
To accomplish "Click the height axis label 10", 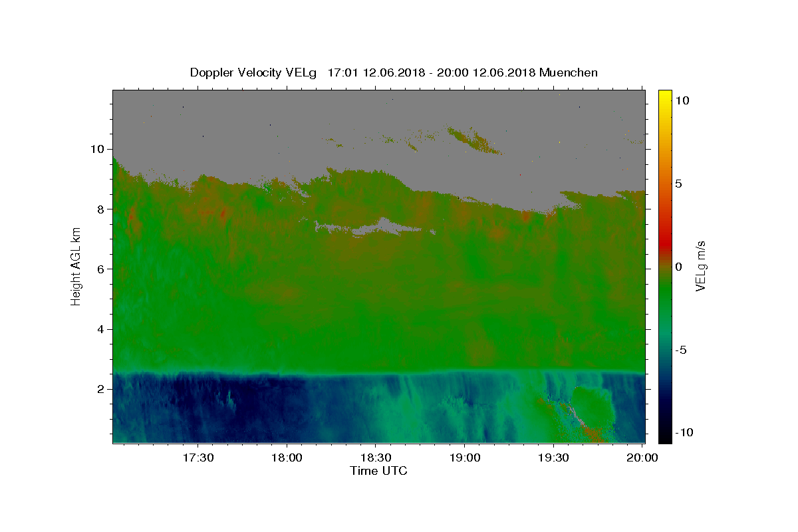I will point(98,149).
